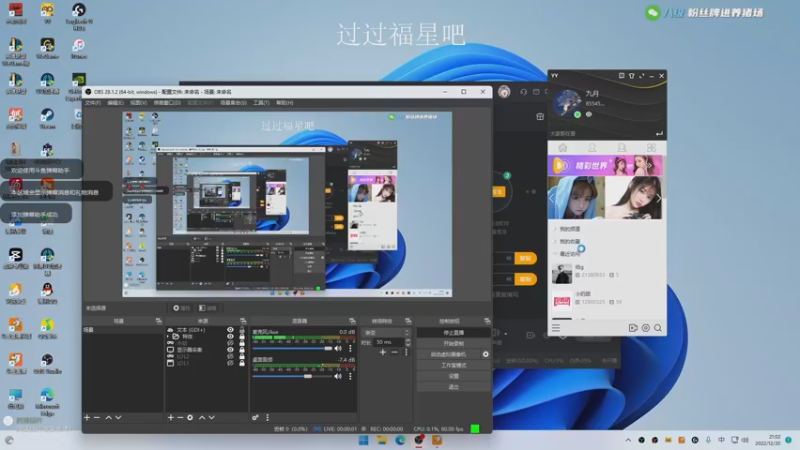800x450 pixels.
Task: Open the 麦克风/Aux three-dot options menu
Action: coord(350,348)
